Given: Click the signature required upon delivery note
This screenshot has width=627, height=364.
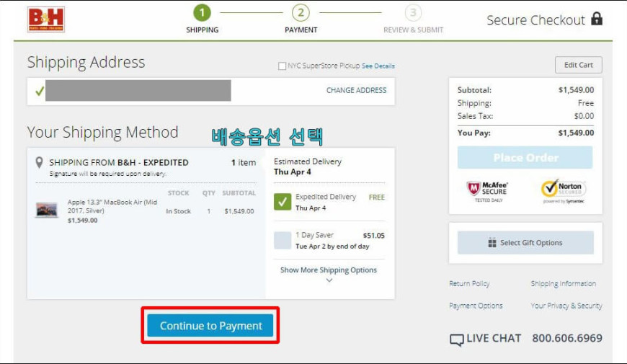Looking at the screenshot, I should point(107,174).
